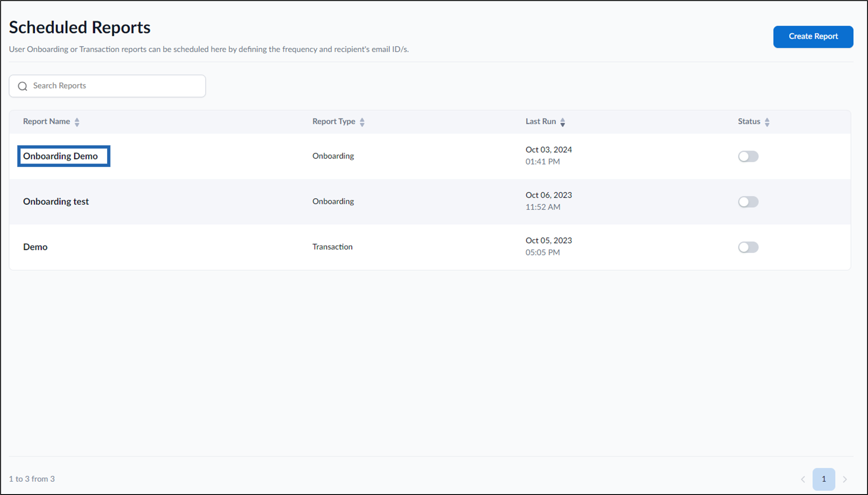This screenshot has width=868, height=495.
Task: Toggle status for Onboarding Demo report
Action: tap(748, 157)
